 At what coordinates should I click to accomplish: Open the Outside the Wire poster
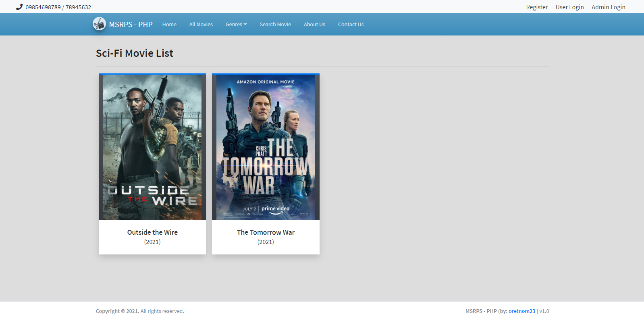152,148
